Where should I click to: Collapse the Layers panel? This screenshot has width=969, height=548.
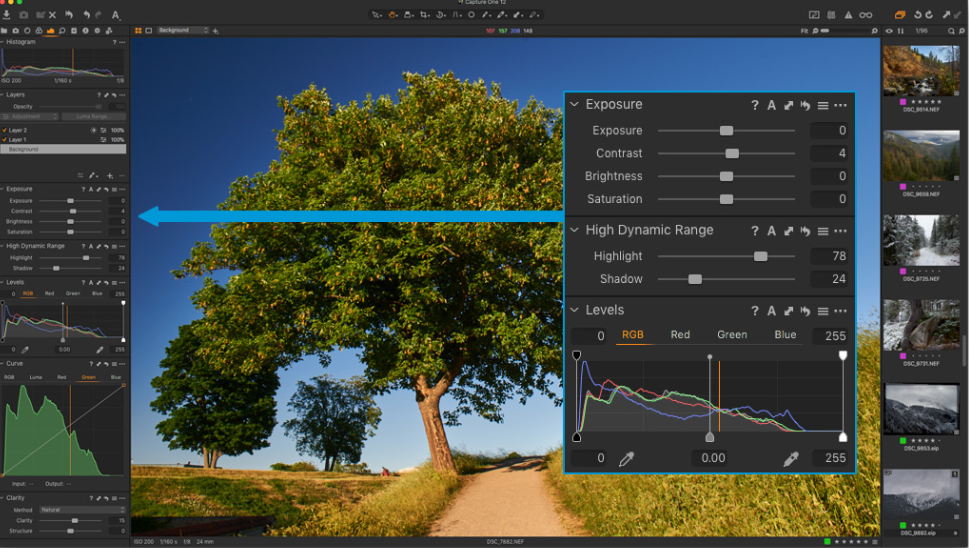click(2, 95)
